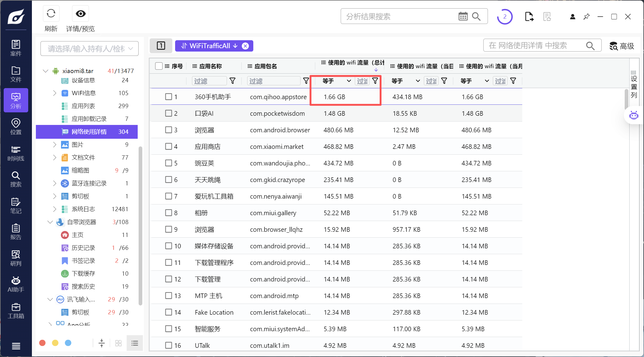Image resolution: width=644 pixels, height=357 pixels.
Task: Click the filter funnel for 应用名称 column
Action: tap(232, 81)
